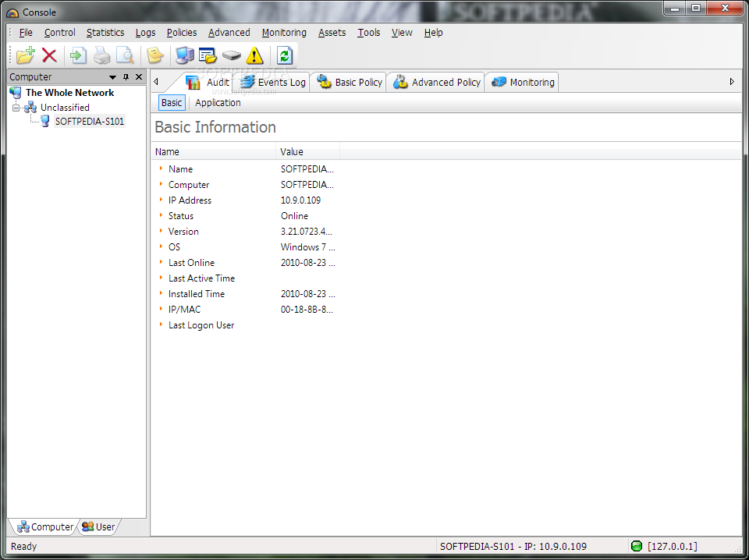This screenshot has width=749, height=560.
Task: Click the Installed Time row label
Action: point(197,294)
